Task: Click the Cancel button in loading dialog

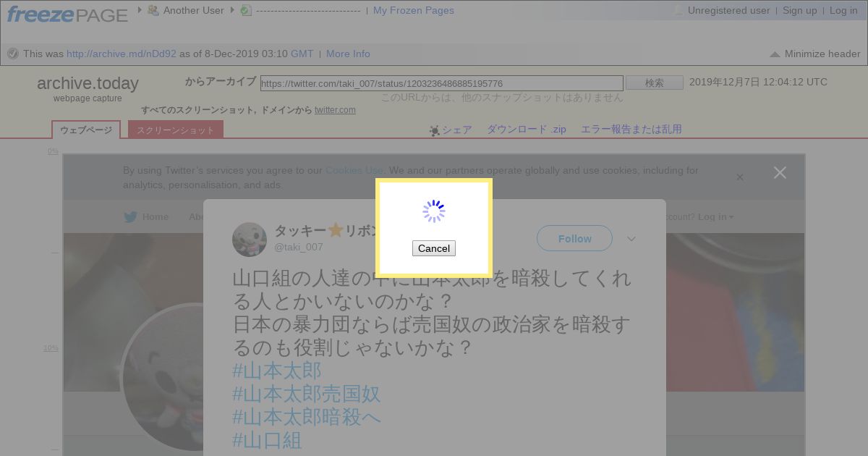Action: pyautogui.click(x=434, y=248)
